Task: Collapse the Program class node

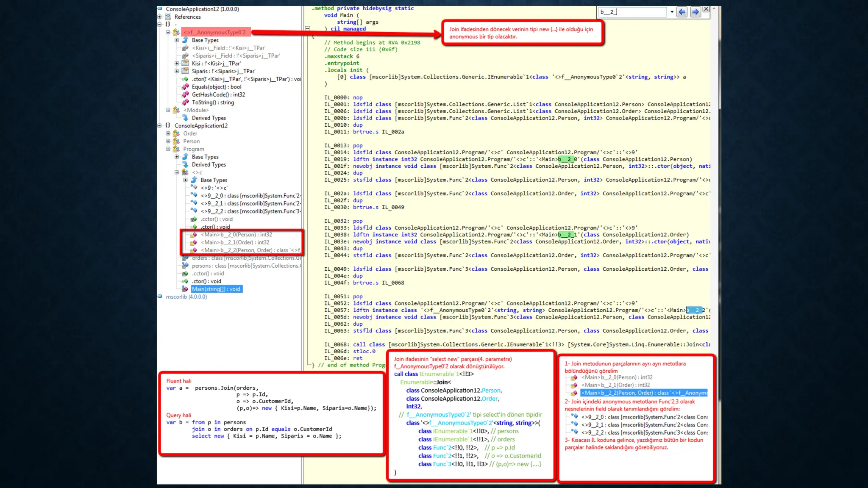Action: [x=168, y=149]
